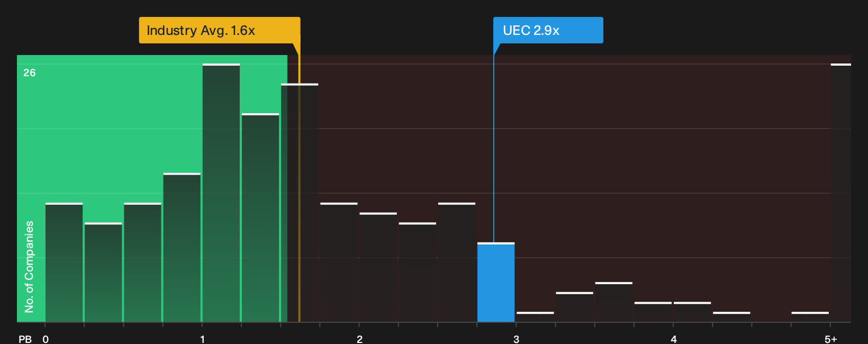
Task: Click the 5+ bar at the chart's right edge
Action: pos(841,193)
